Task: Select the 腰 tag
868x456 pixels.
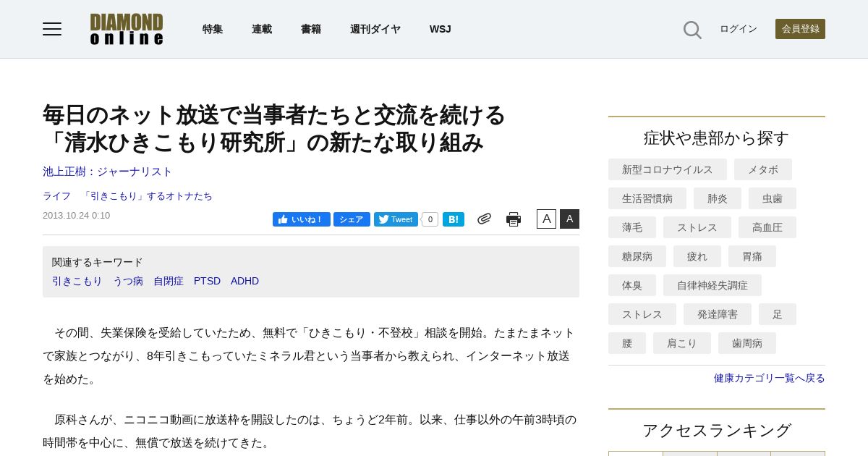Action: point(627,343)
